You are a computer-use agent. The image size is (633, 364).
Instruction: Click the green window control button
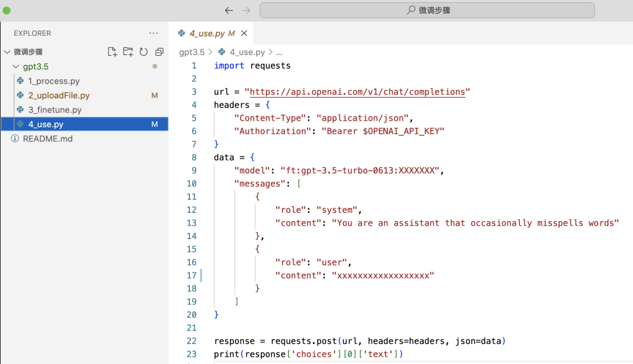coord(6,11)
